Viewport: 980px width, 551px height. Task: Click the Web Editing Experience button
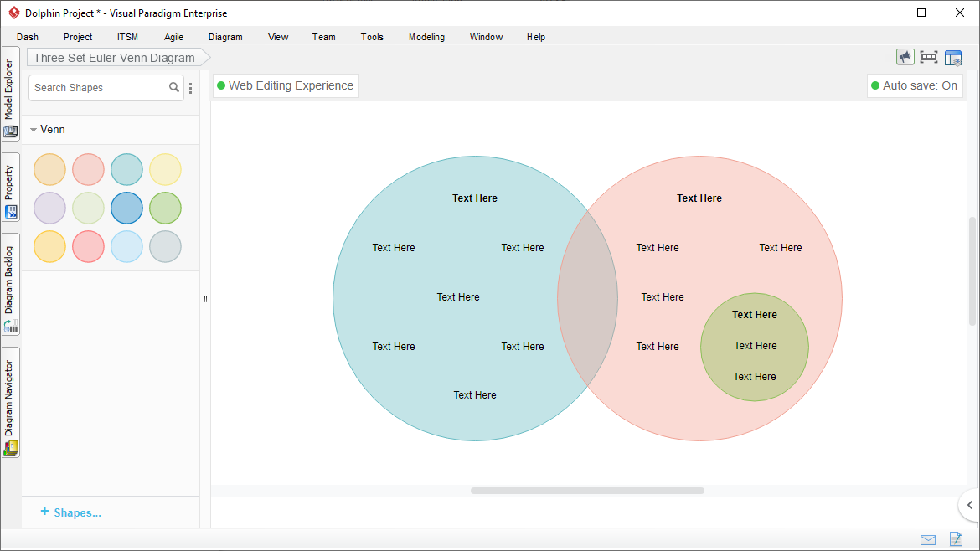click(x=286, y=85)
